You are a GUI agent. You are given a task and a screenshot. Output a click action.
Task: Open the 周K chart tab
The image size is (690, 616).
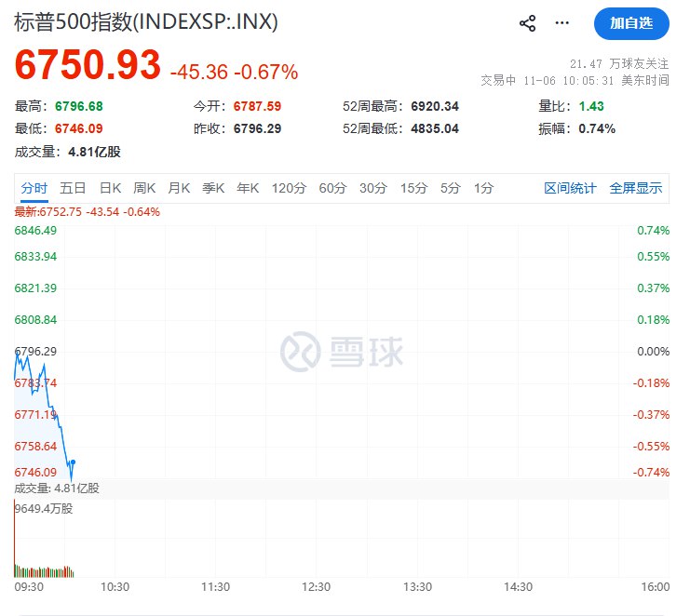click(x=144, y=188)
